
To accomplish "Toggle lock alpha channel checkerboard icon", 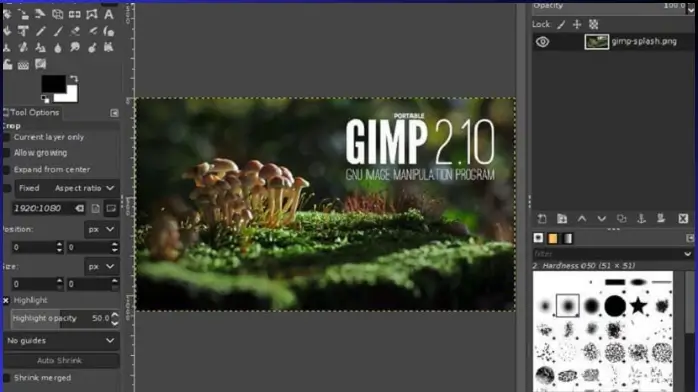I will point(593,24).
